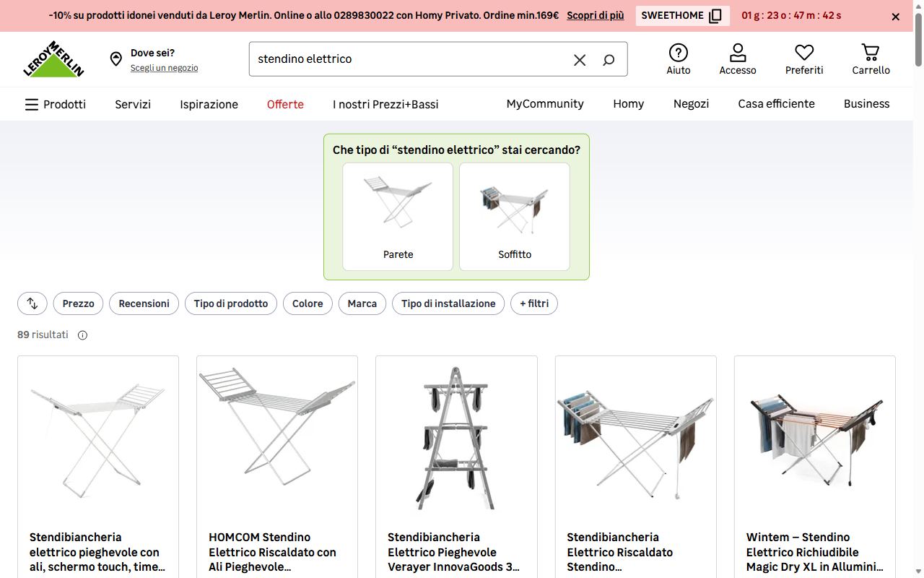Open the sort order icon button
This screenshot has height=578, width=924.
click(32, 303)
